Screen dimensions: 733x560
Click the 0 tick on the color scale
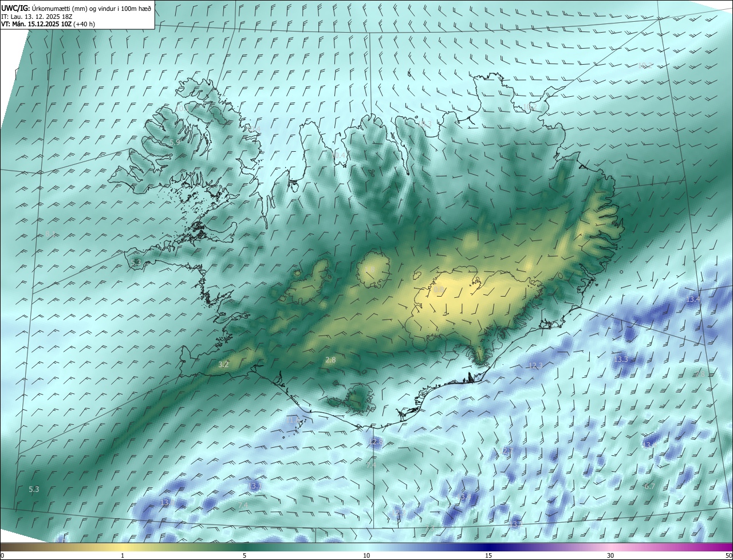(x=2, y=555)
